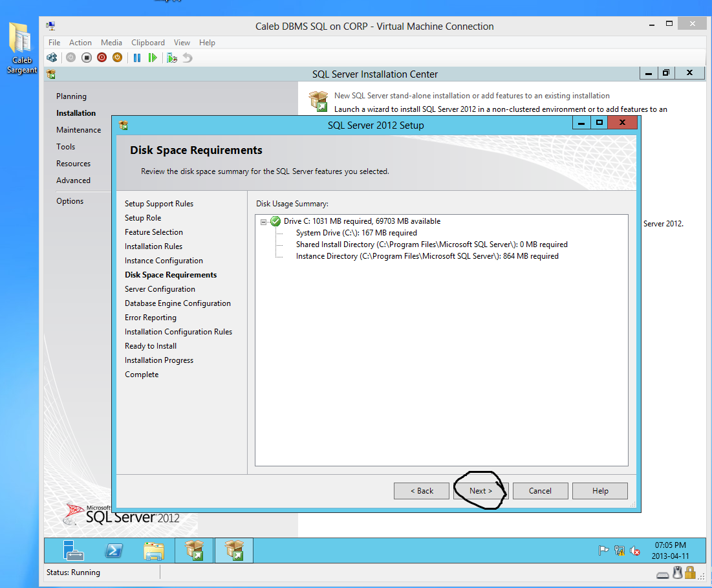The image size is (712, 588).
Task: Select Advanced in the Installation Center
Action: coord(73,180)
